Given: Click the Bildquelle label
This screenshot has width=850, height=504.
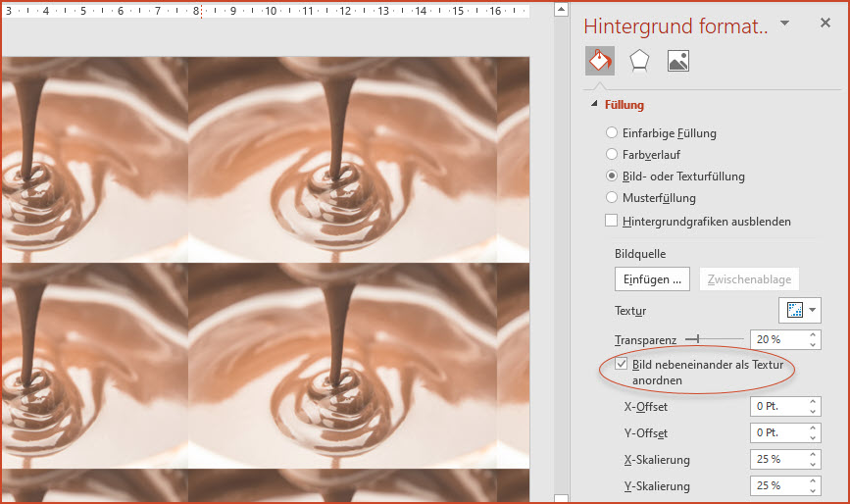Looking at the screenshot, I should (640, 254).
